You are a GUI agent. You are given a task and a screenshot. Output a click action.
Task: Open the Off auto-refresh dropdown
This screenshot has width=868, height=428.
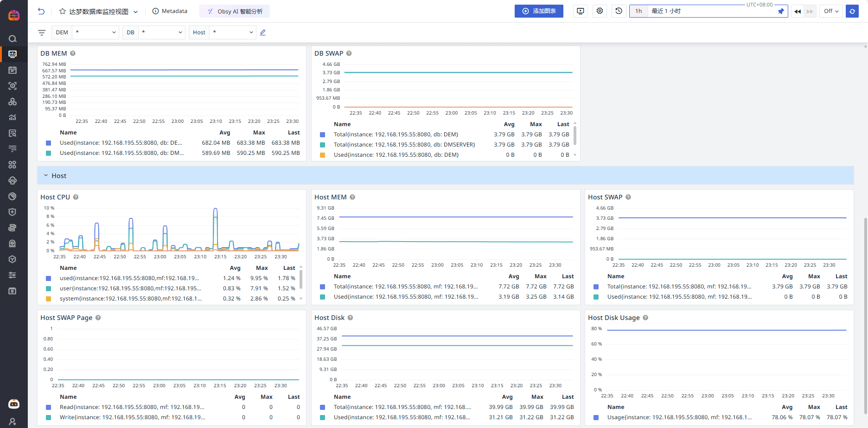click(x=831, y=11)
